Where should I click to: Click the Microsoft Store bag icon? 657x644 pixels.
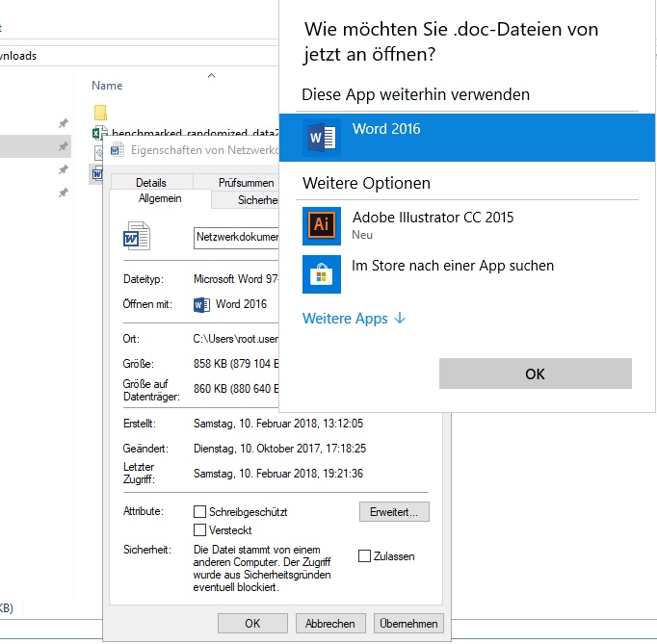pyautogui.click(x=322, y=274)
